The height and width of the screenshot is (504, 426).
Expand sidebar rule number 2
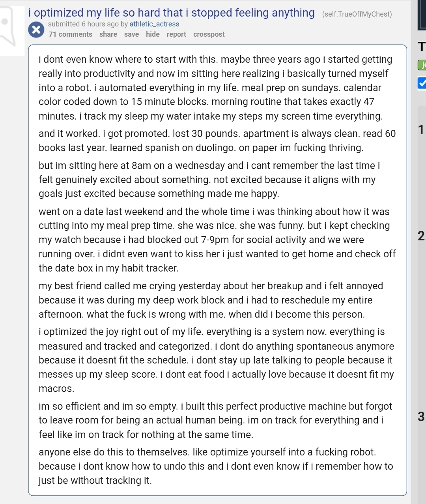(421, 236)
